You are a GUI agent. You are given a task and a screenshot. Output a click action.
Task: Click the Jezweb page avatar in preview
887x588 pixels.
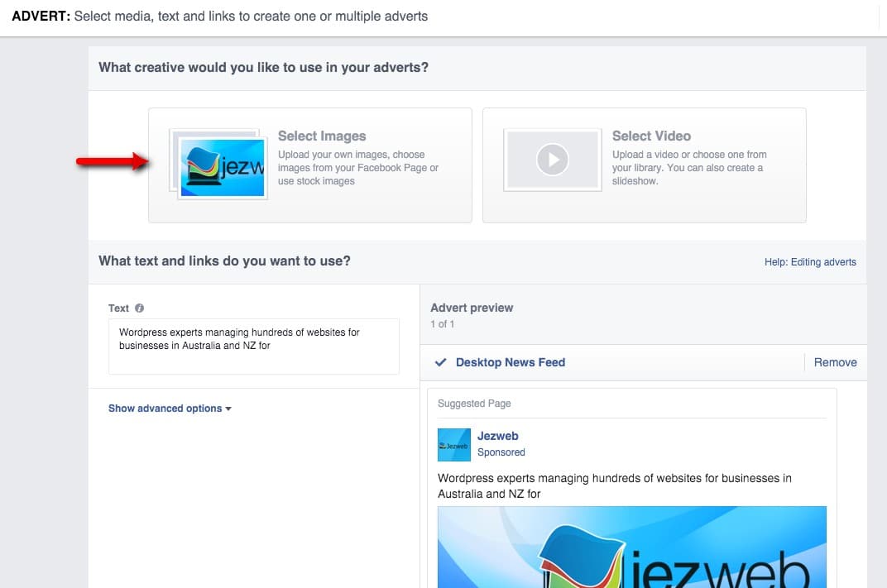[454, 445]
